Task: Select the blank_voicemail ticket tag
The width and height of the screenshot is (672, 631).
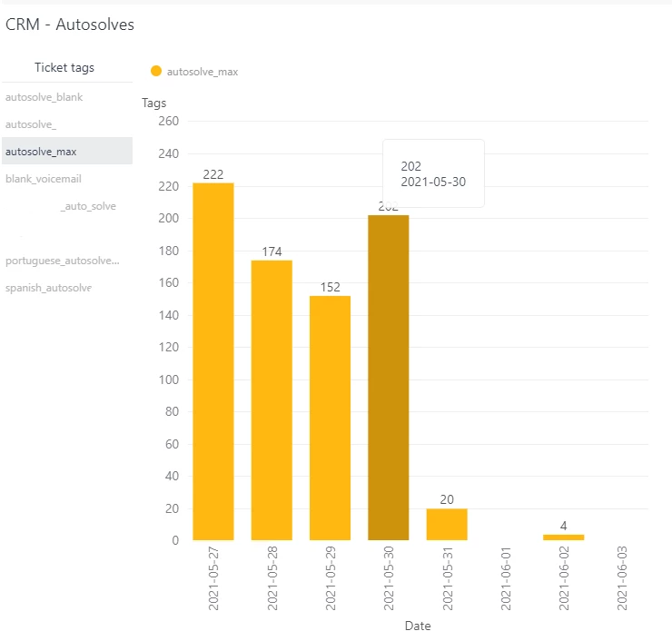Action: pos(44,179)
